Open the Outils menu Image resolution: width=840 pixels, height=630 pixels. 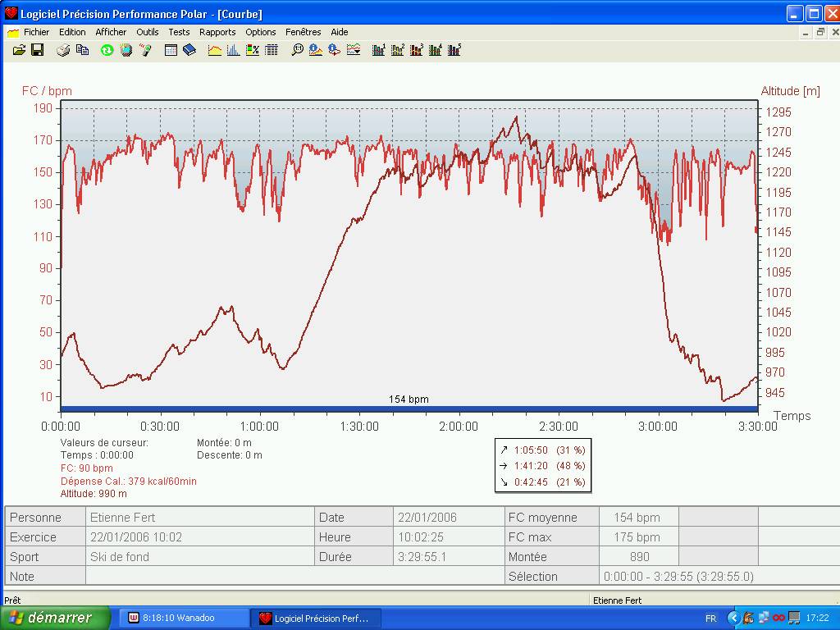(x=148, y=32)
